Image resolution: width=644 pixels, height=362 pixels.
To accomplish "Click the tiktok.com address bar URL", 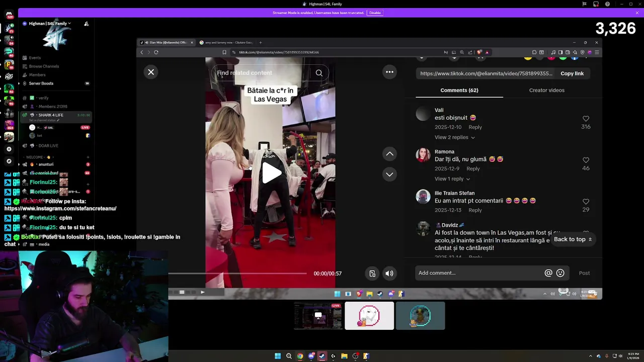I will [279, 52].
